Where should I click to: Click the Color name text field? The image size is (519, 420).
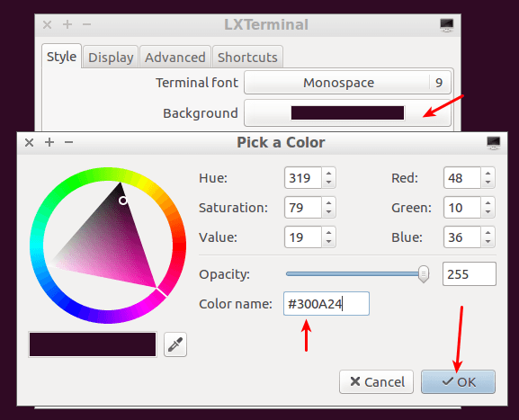click(327, 303)
